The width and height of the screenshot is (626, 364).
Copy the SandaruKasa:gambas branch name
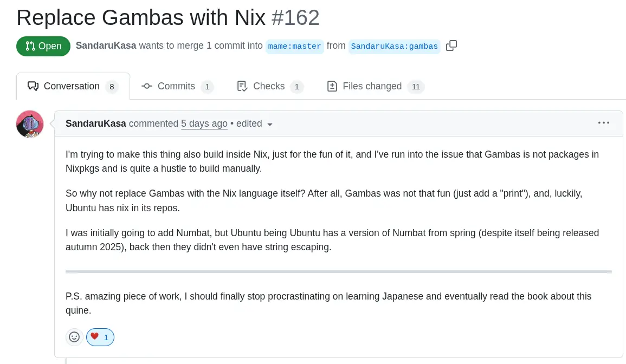tap(451, 45)
